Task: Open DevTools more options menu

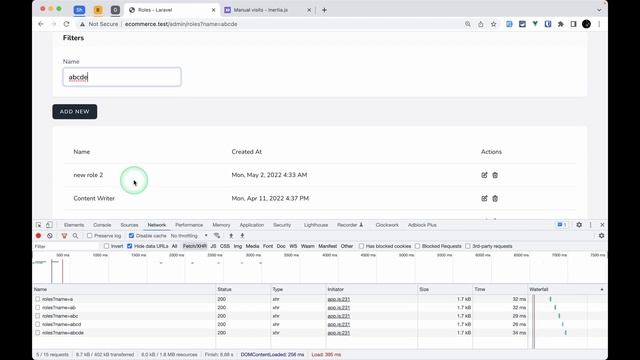Action: tap(591, 225)
